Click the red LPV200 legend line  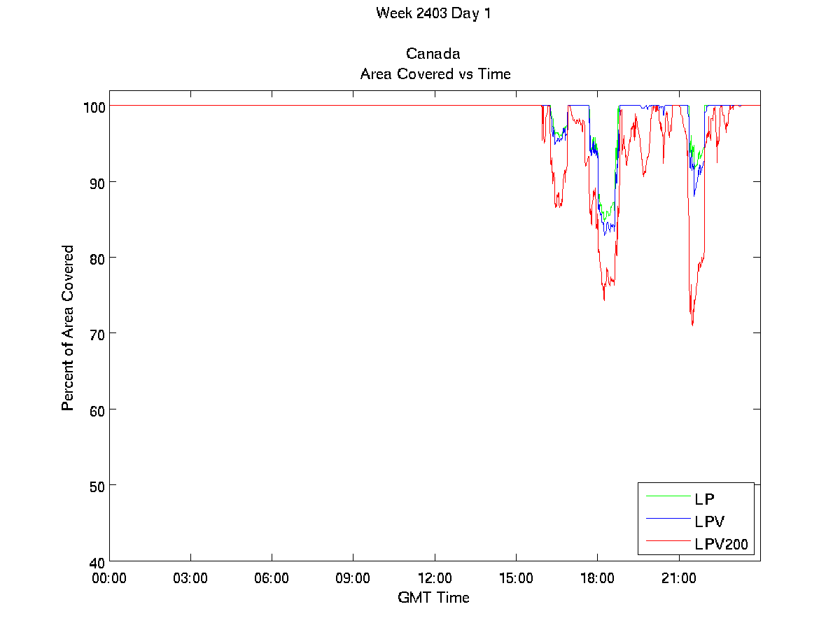tap(667, 540)
